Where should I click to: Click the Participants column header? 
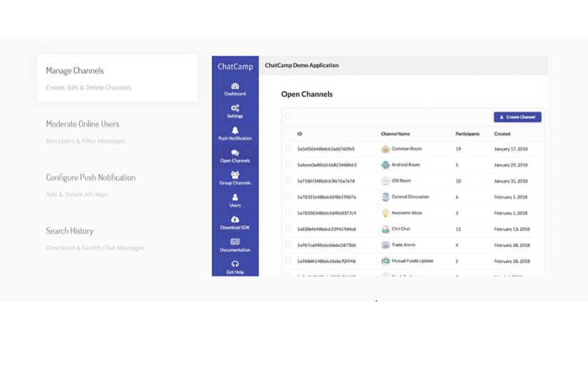(468, 134)
